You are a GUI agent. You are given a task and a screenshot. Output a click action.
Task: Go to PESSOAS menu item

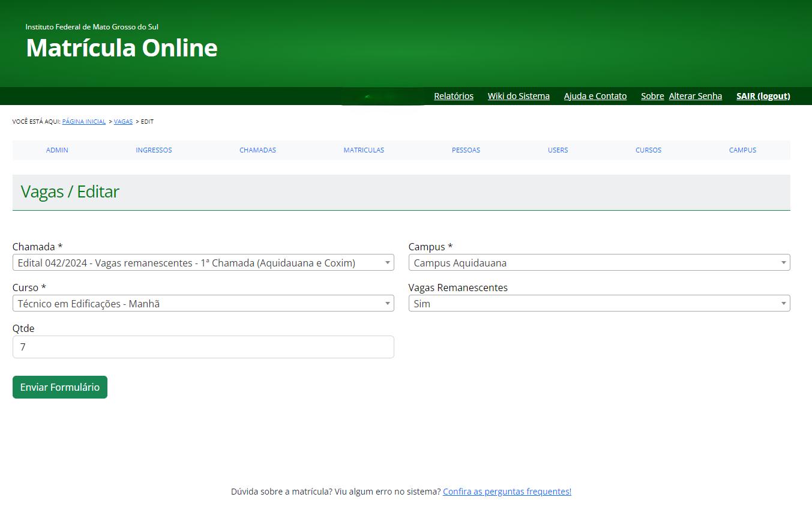(466, 150)
